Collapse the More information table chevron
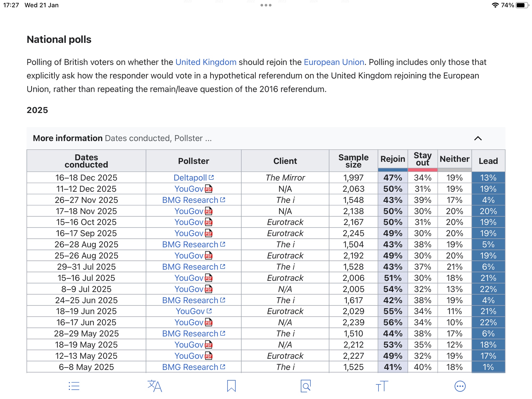 [x=478, y=138]
